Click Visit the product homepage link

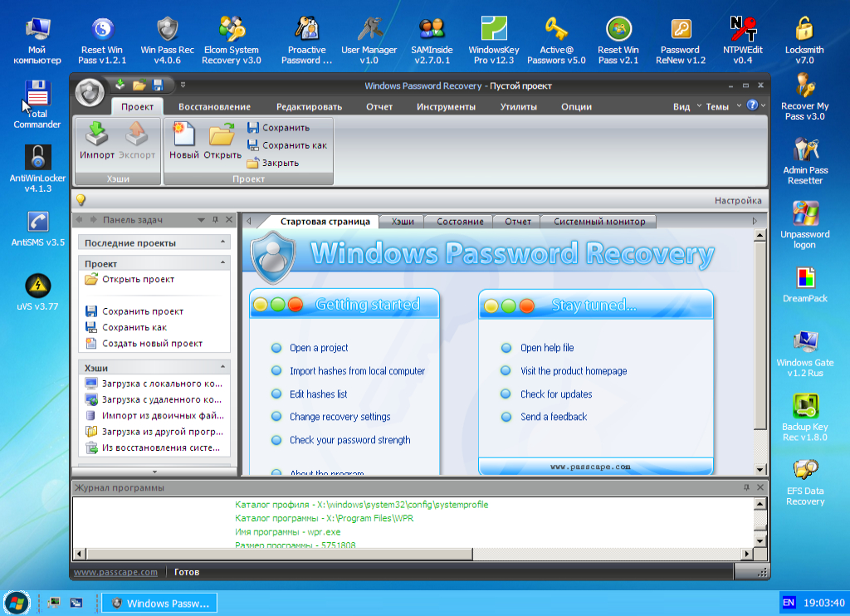(574, 371)
